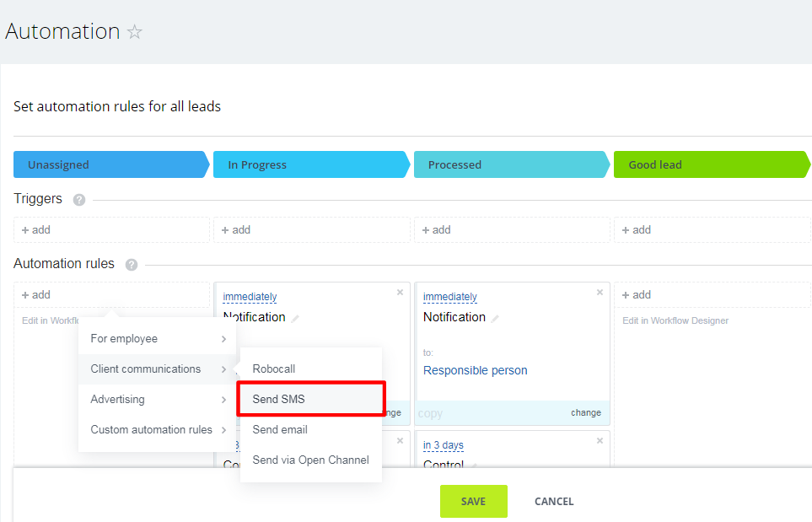Expand the For employee submenu

click(x=158, y=339)
